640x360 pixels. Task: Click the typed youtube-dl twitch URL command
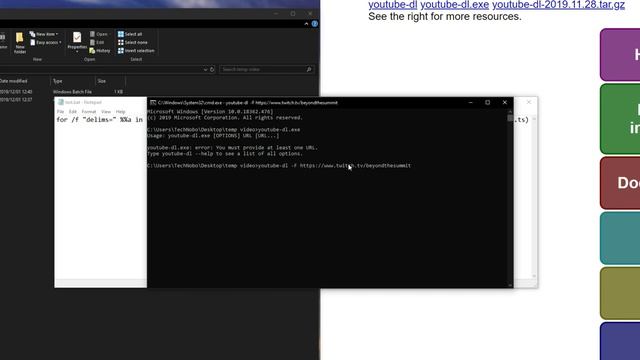[x=334, y=166]
